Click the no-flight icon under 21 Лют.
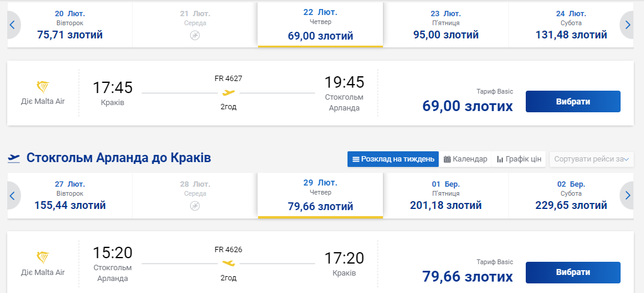 tap(195, 36)
